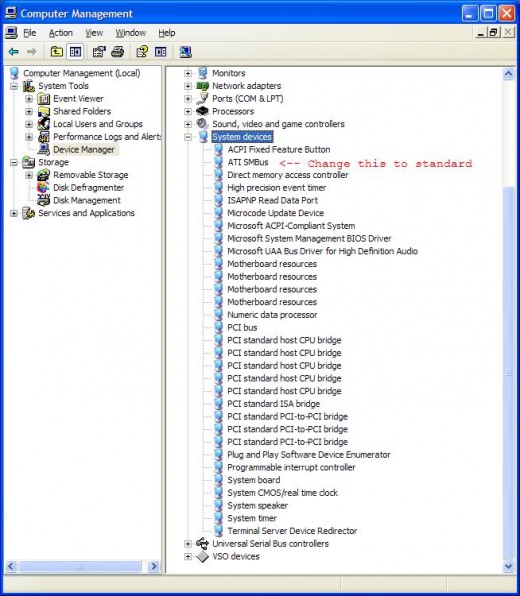Select PCI standard ISA bridge
Image resolution: width=520 pixels, height=596 pixels.
tap(273, 404)
